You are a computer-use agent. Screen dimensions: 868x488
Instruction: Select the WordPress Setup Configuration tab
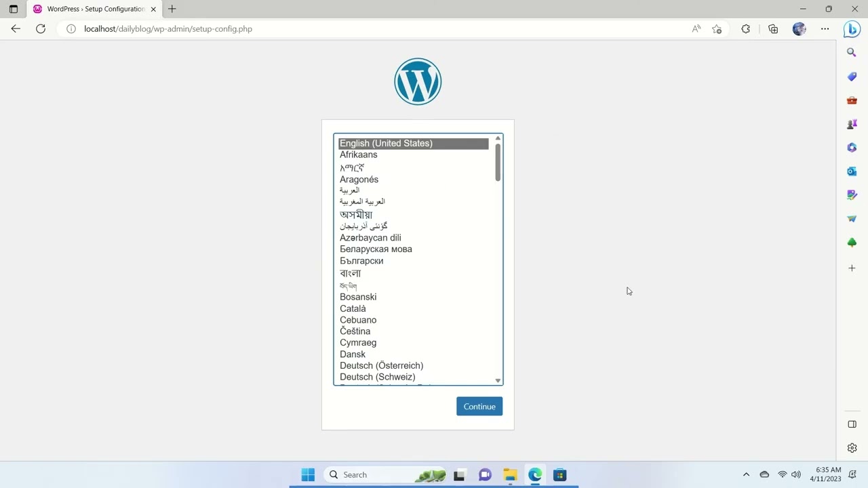point(95,9)
